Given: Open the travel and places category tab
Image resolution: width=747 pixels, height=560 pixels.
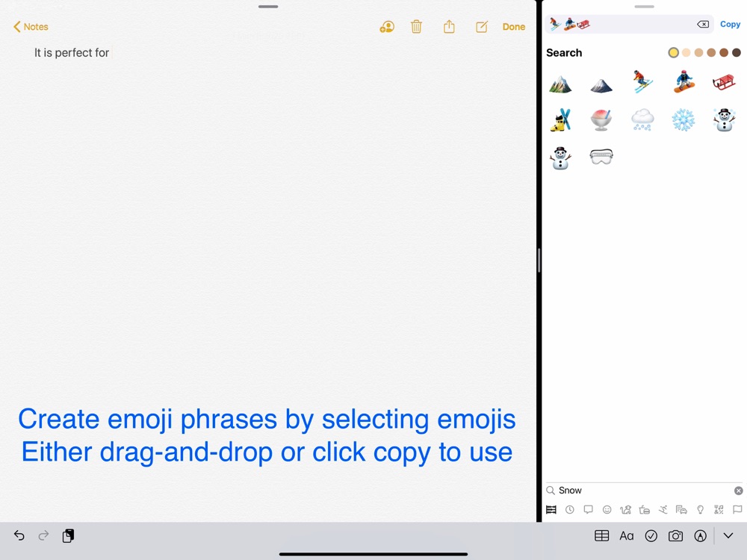Looking at the screenshot, I should tap(681, 509).
